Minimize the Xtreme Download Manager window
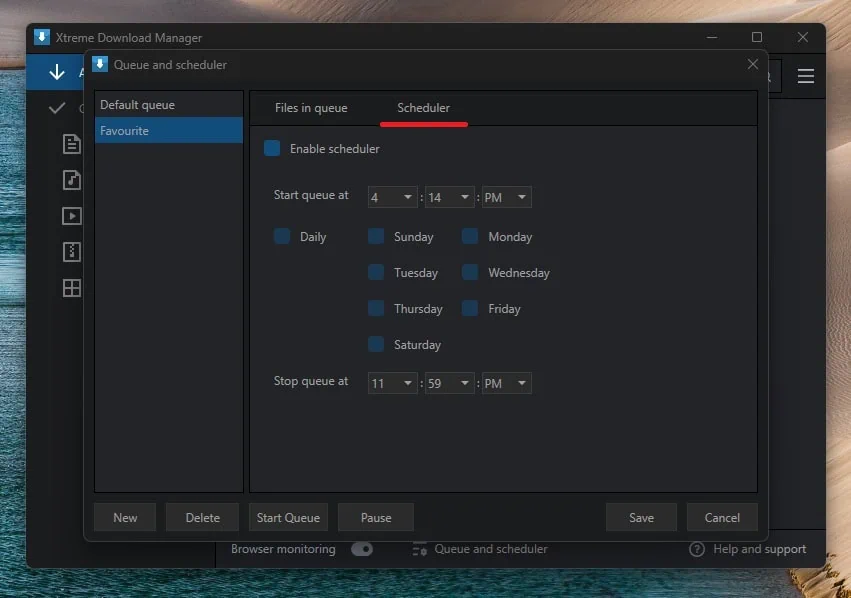The height and width of the screenshot is (598, 851). point(712,37)
